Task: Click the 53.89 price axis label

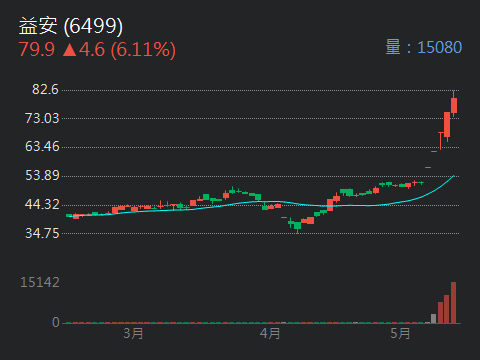Action: (42, 175)
